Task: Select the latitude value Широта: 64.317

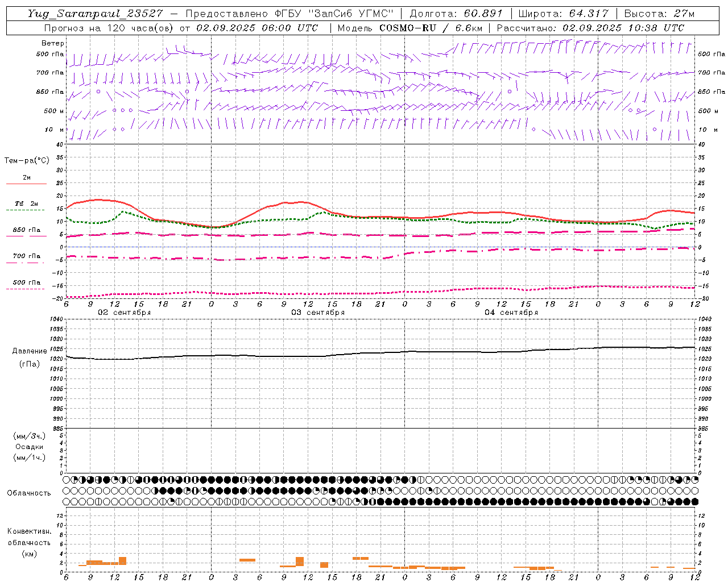Action: 563,14
